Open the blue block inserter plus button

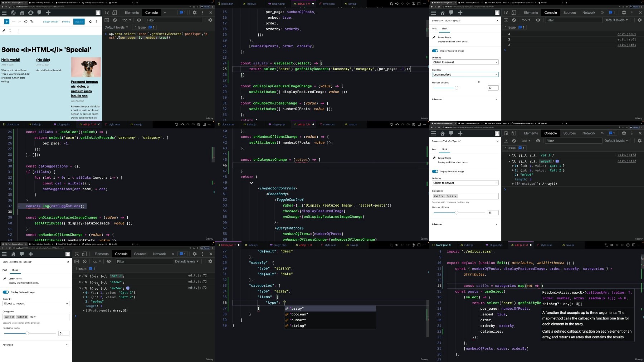[6, 21]
